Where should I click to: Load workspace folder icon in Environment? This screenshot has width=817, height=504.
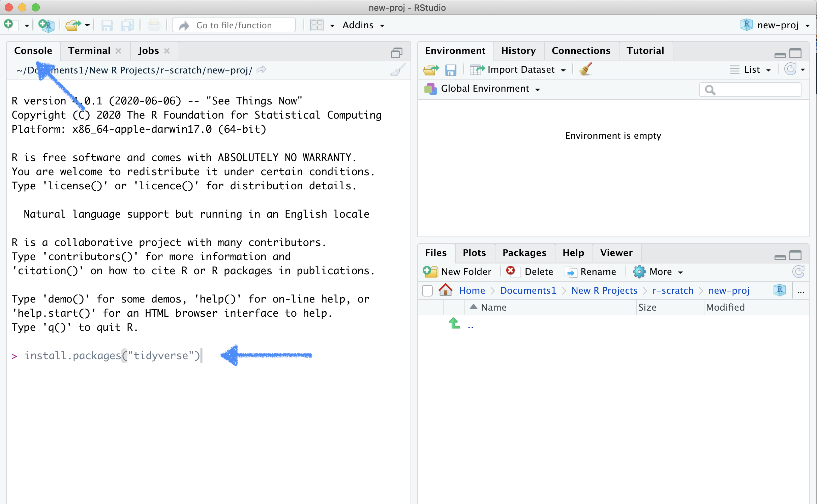431,70
